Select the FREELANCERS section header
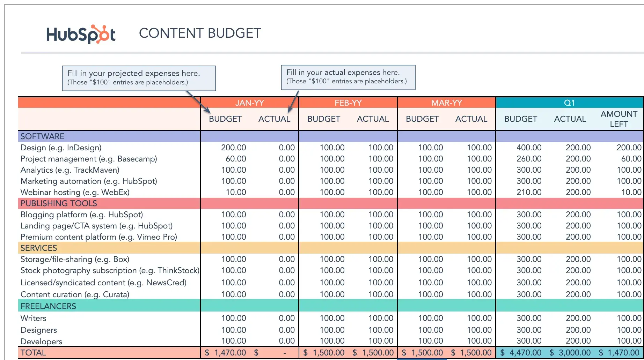This screenshot has height=360, width=644. tap(48, 306)
